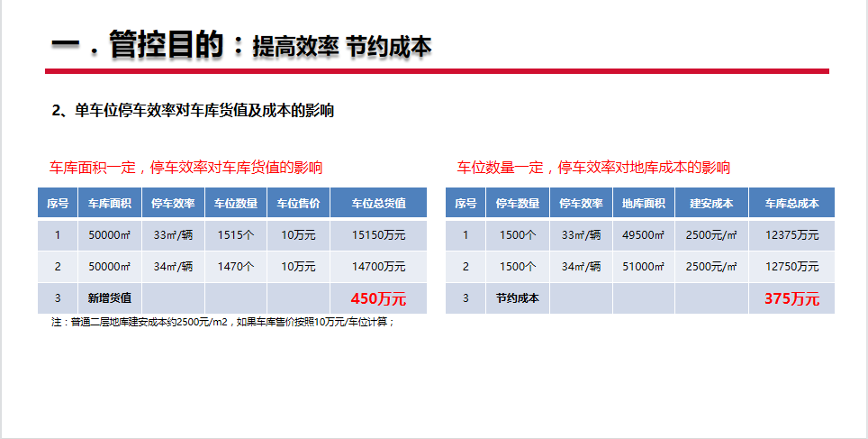Click 序号 header next to 停车数量
This screenshot has width=868, height=439.
[466, 203]
